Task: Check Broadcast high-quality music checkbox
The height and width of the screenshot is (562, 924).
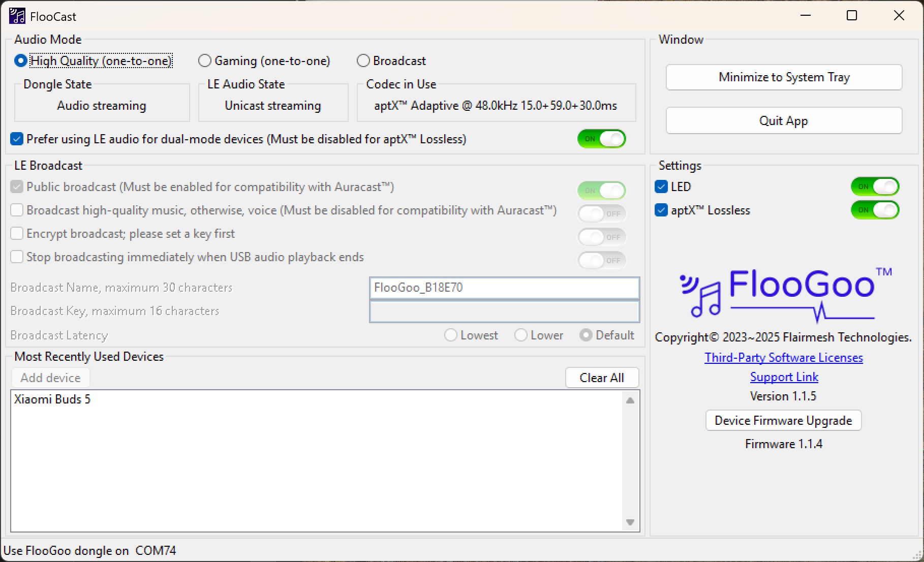Action: point(17,210)
